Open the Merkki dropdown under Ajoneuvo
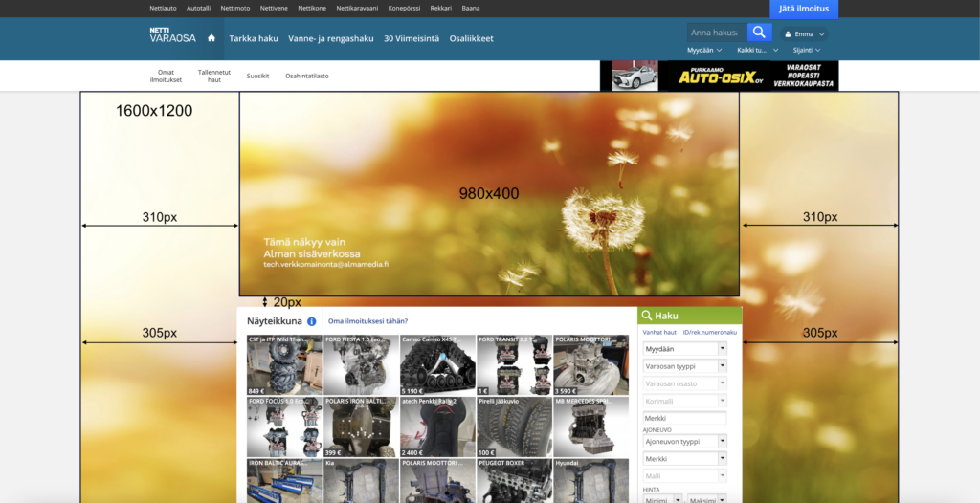The width and height of the screenshot is (980, 503). coord(684,459)
